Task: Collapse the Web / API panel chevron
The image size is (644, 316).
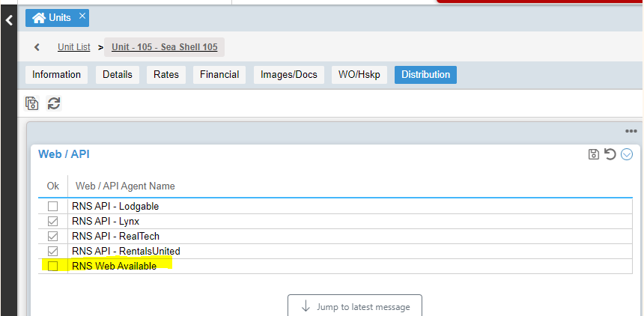Action: click(x=627, y=154)
